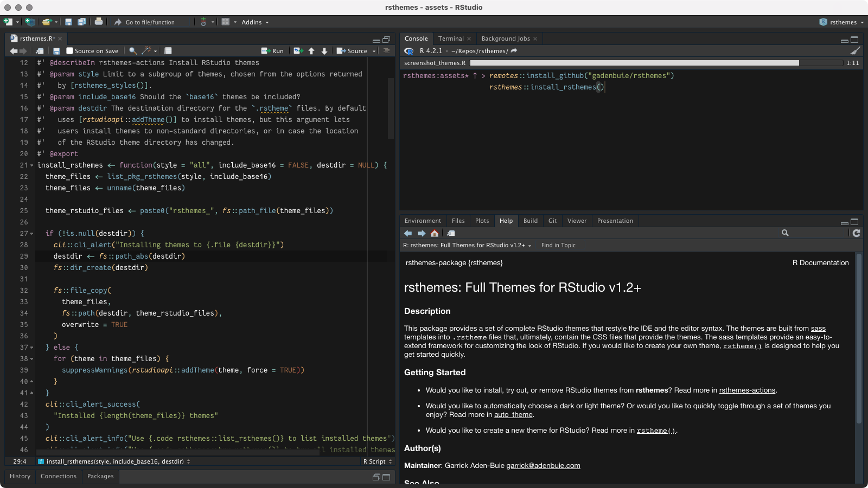Open the Addins dropdown menu
The image size is (868, 488).
coord(255,22)
